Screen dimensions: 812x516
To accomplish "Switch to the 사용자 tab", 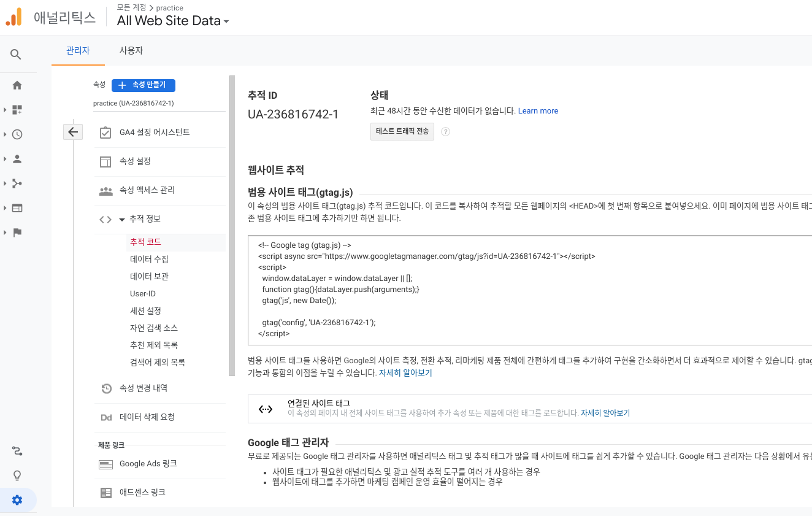I will (x=131, y=50).
